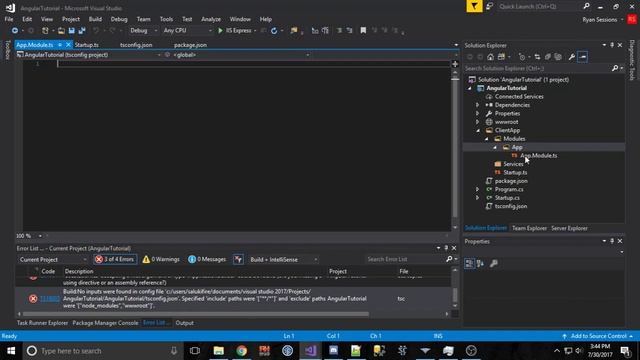Viewport: 640px width, 360px height.
Task: Click the Alphabetical sort icon in Properties panel
Action: pyautogui.click(x=480, y=264)
